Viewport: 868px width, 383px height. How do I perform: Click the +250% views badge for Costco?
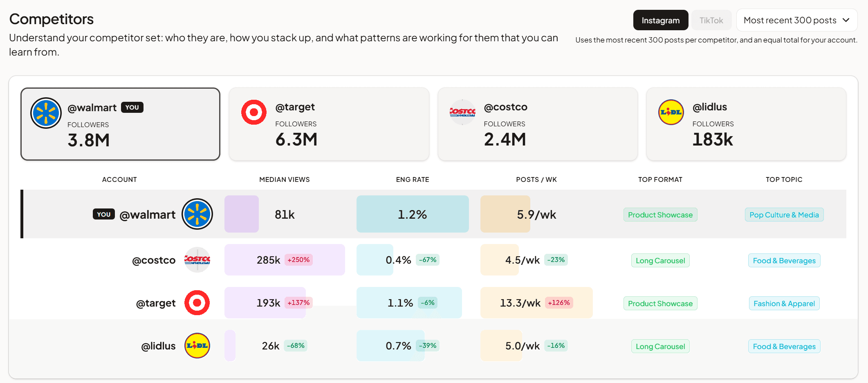[298, 260]
